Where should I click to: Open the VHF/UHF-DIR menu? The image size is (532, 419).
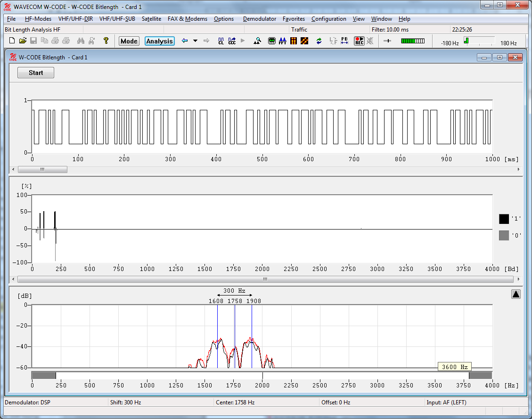(76, 19)
